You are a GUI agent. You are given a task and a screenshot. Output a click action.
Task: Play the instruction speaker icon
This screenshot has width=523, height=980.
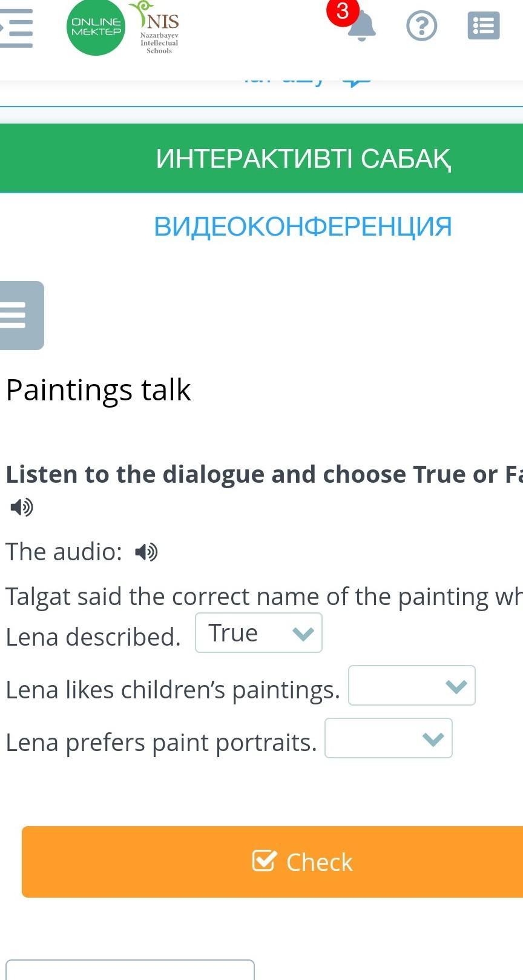pos(22,507)
